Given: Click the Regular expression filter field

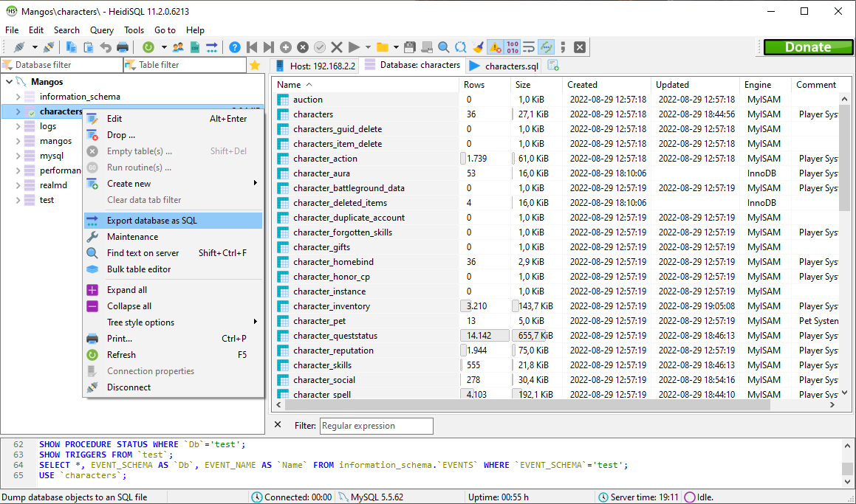Looking at the screenshot, I should (x=377, y=426).
